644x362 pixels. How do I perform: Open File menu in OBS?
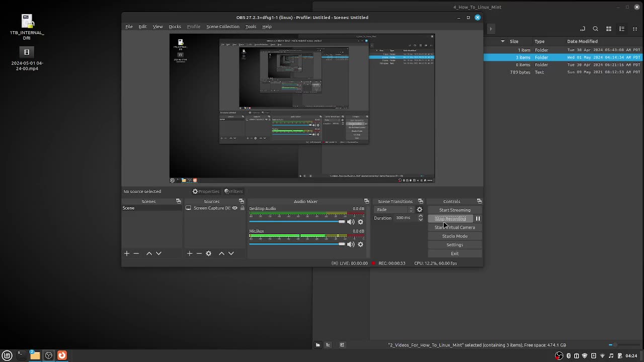(x=129, y=27)
